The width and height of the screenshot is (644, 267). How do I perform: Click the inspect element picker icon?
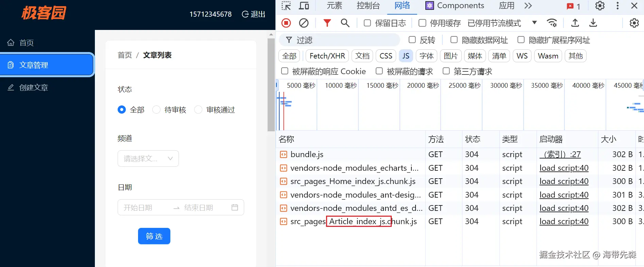point(286,6)
